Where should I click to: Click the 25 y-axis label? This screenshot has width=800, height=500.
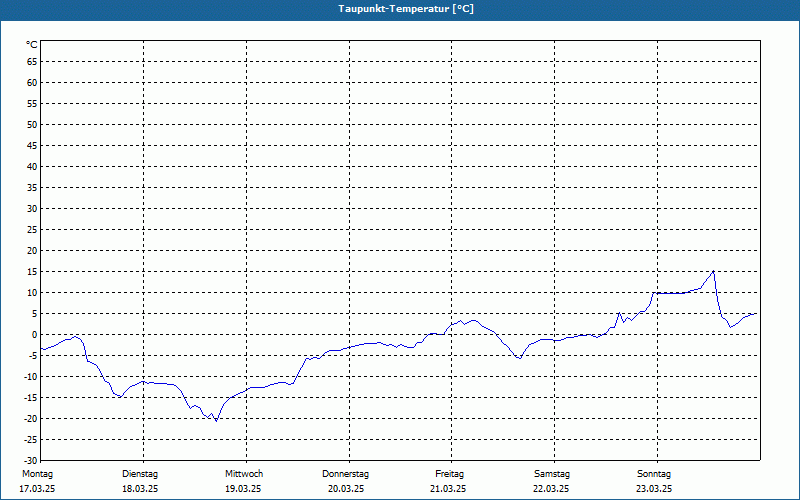(x=32, y=230)
